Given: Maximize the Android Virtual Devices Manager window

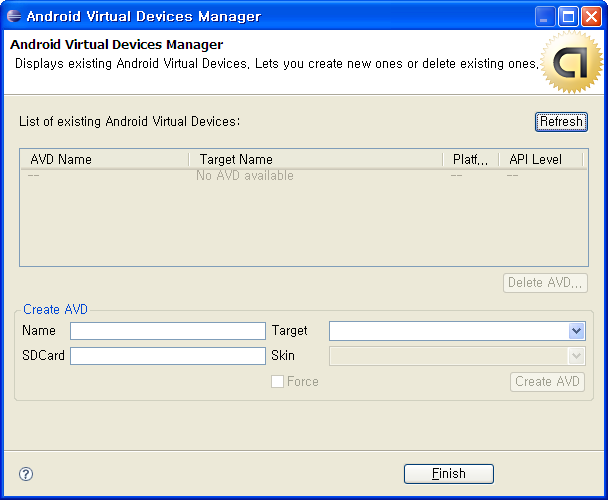Looking at the screenshot, I should click(x=568, y=17).
